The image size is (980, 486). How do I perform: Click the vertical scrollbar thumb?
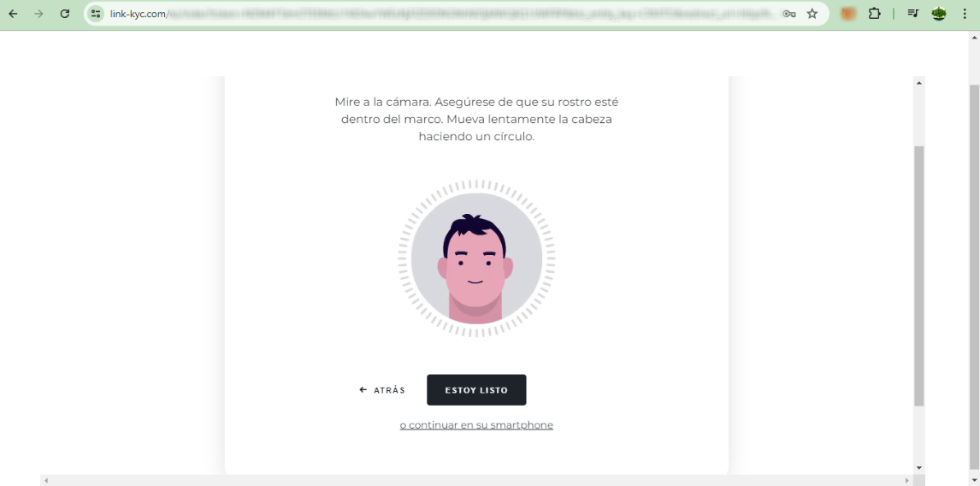(x=918, y=276)
